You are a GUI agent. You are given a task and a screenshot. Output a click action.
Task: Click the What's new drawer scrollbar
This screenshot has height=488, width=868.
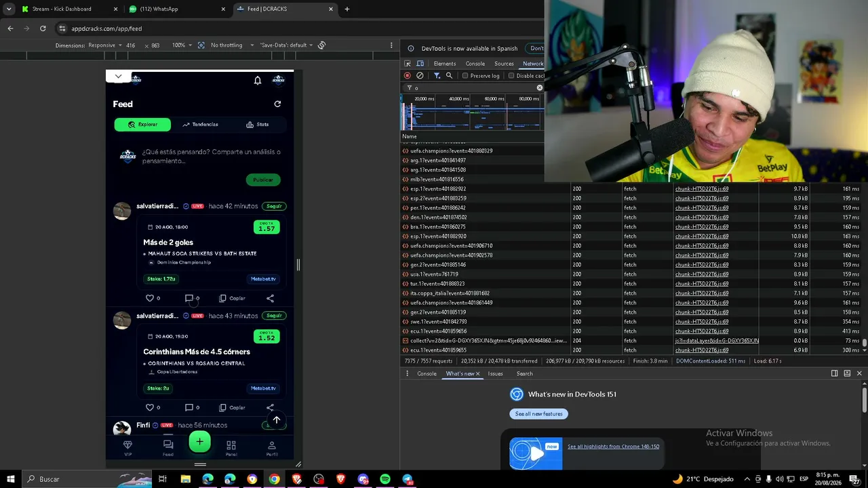pyautogui.click(x=864, y=398)
